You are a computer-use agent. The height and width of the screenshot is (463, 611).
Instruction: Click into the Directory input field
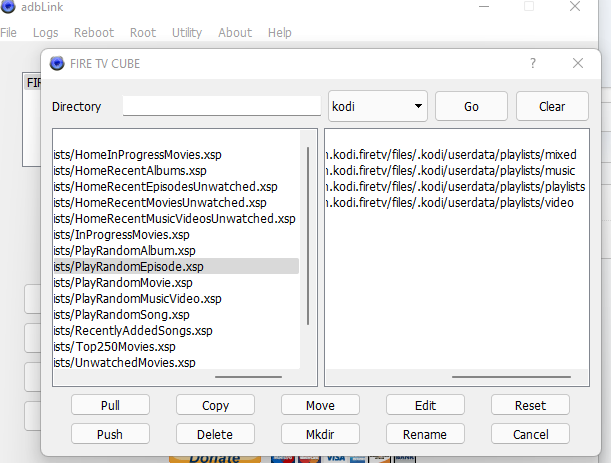pos(222,106)
